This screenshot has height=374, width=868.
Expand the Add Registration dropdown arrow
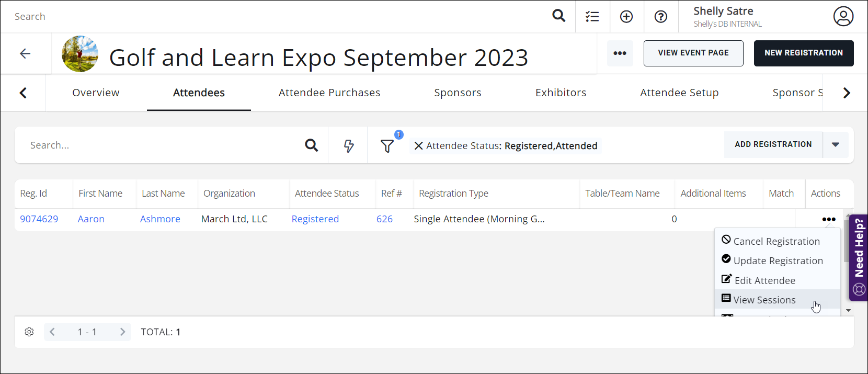click(836, 145)
